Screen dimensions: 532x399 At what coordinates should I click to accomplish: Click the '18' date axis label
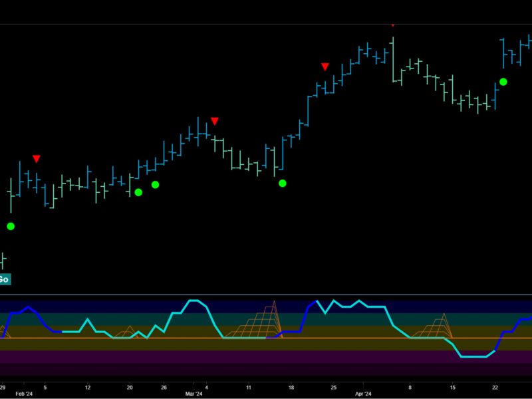[291, 388]
